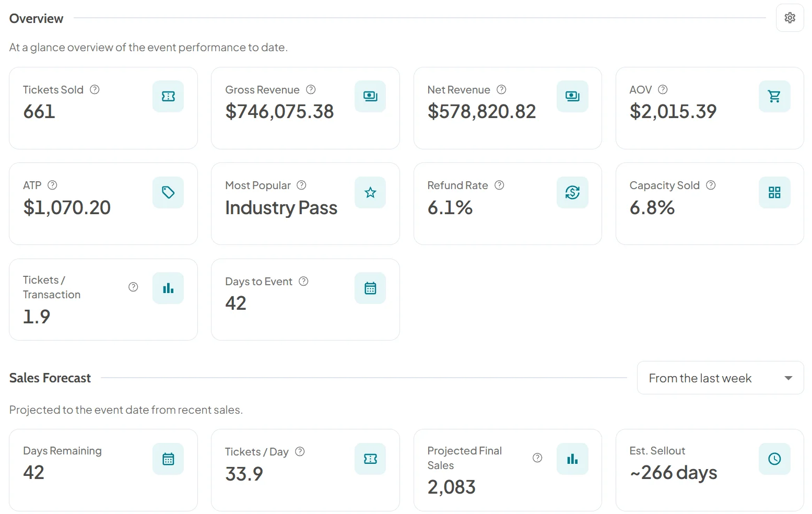Show help for Capacity Sold
This screenshot has width=812, height=514.
coord(711,185)
